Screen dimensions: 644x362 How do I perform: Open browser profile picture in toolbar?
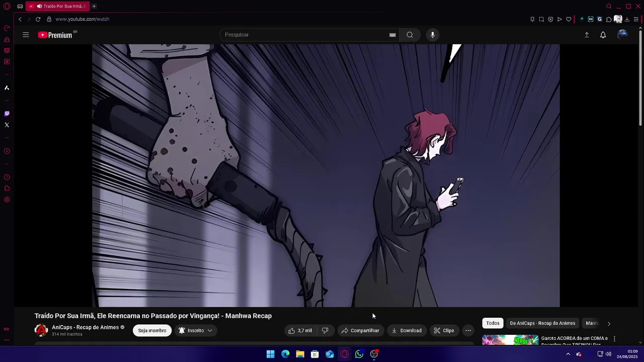(618, 19)
